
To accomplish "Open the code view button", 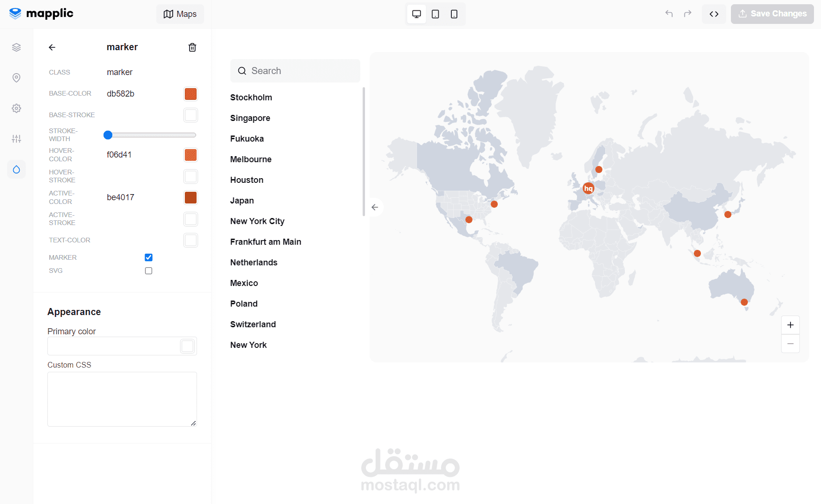I will (x=714, y=14).
